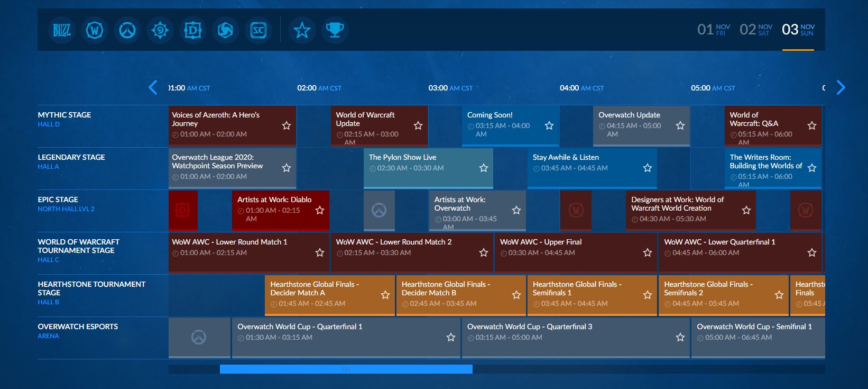Click the 05:00 AM CST time marker
The width and height of the screenshot is (868, 389).
[x=713, y=88]
